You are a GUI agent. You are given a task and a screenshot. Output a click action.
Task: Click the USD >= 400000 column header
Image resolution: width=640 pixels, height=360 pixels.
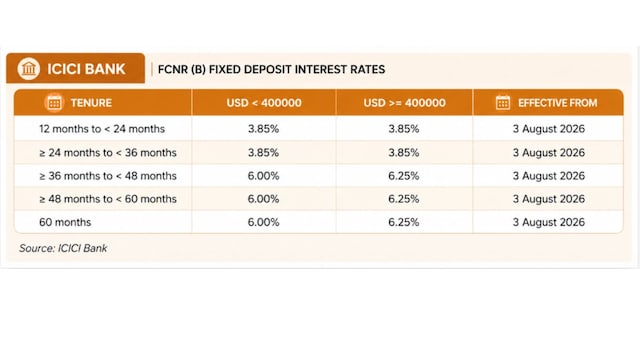click(x=404, y=102)
